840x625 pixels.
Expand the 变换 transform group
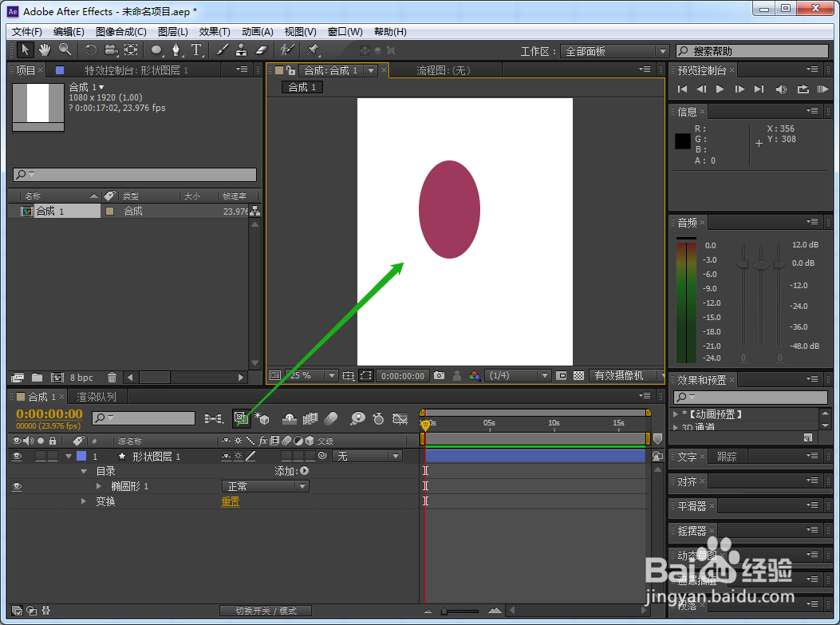tap(83, 501)
